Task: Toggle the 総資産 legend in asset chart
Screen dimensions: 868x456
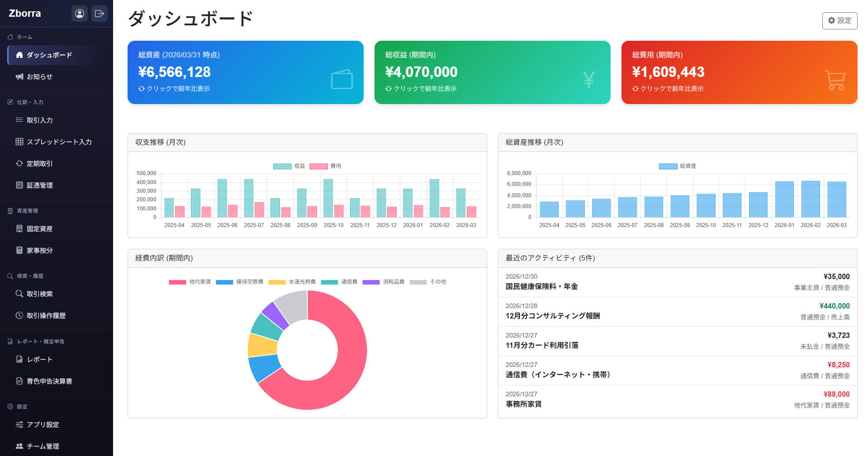Action: click(677, 166)
